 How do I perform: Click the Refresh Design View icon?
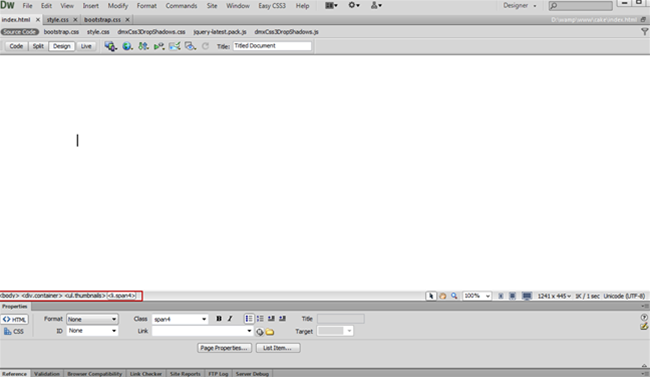[205, 46]
